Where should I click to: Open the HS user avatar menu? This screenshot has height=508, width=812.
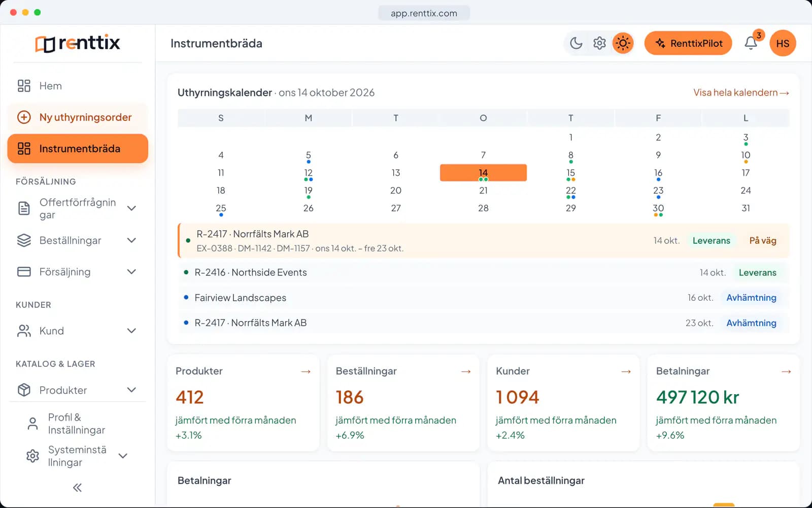tap(783, 43)
